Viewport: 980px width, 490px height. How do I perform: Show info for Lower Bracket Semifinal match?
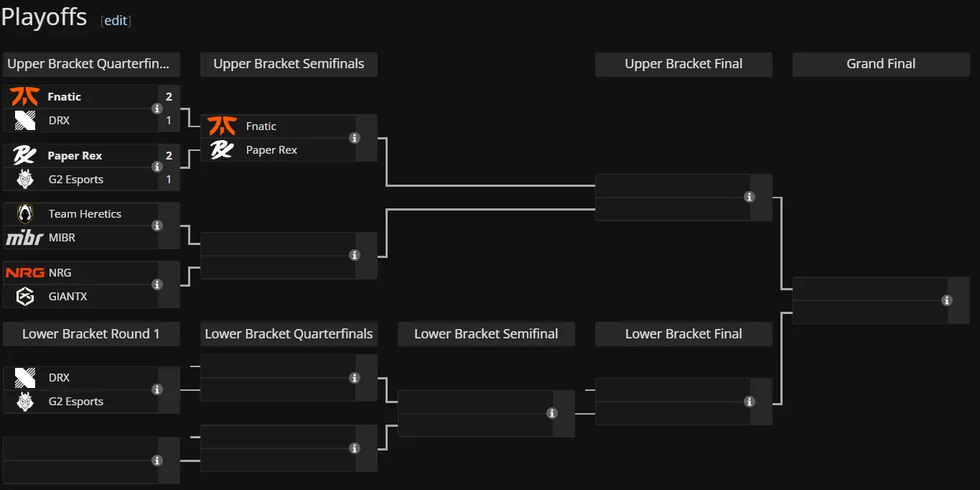552,413
